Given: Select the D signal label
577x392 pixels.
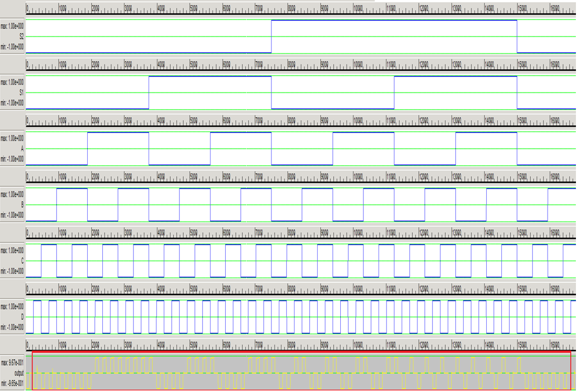Looking at the screenshot, I should click(x=22, y=317).
